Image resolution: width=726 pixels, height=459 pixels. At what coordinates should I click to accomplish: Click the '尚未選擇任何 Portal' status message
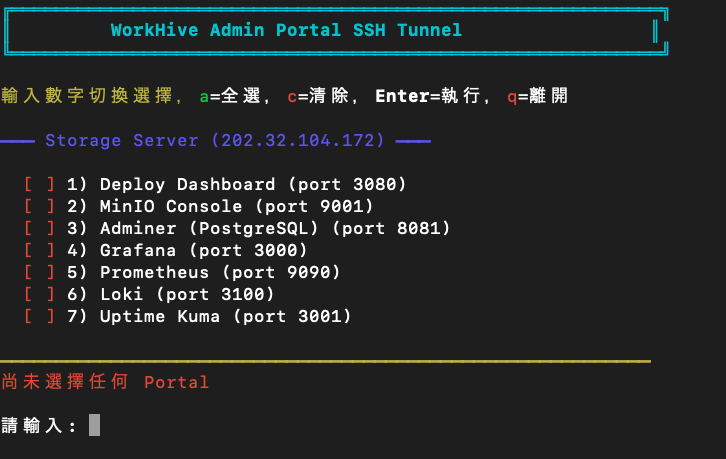[x=105, y=382]
